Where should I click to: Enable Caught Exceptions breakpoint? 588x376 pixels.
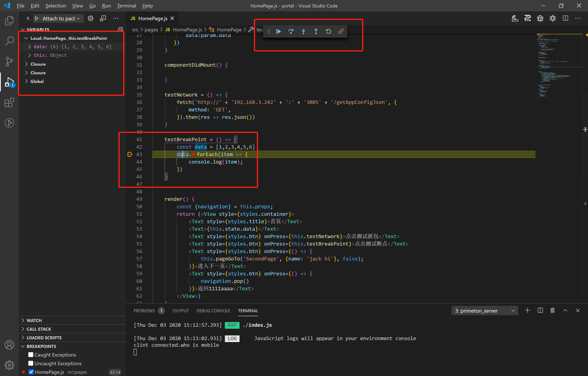31,354
